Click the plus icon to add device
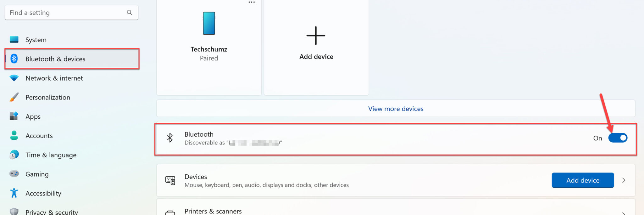This screenshot has height=215, width=644. (316, 36)
